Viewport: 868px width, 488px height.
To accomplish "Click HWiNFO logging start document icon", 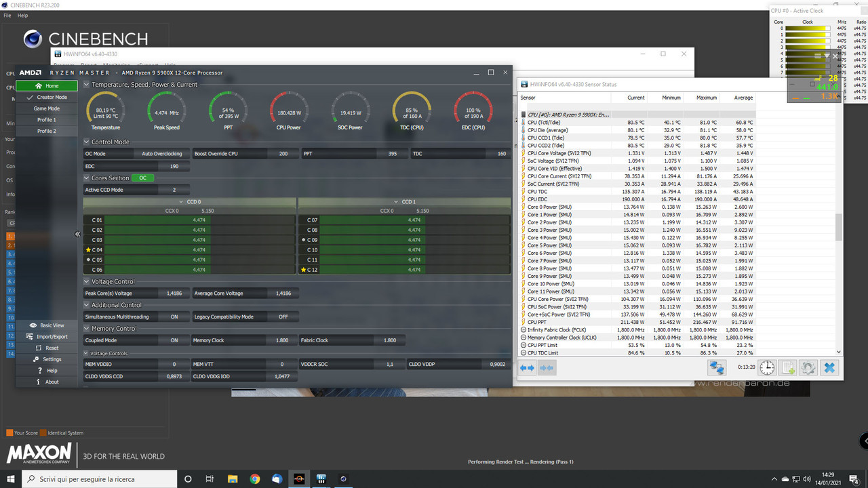I will 787,367.
